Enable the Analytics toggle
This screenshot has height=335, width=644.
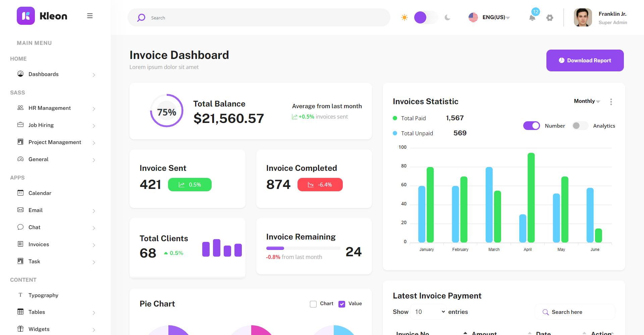pyautogui.click(x=580, y=126)
